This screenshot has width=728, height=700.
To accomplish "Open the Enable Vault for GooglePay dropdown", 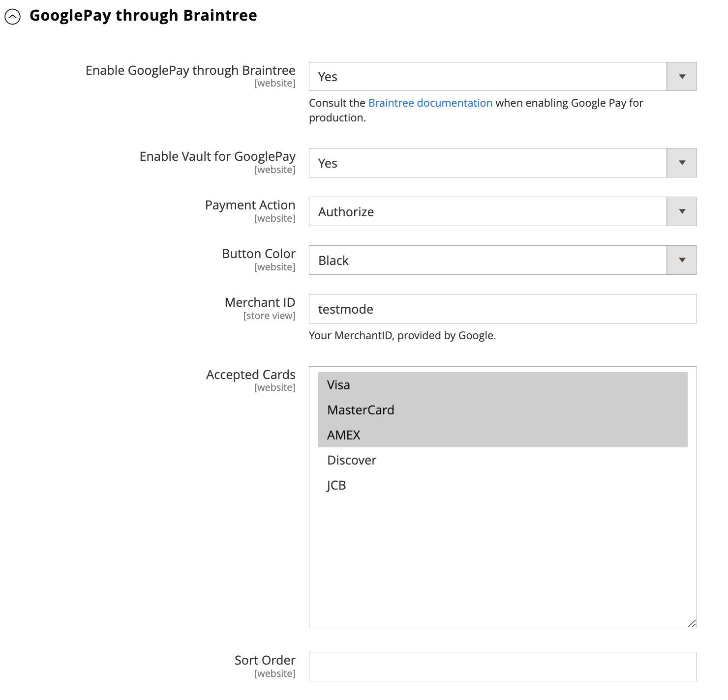I will pyautogui.click(x=487, y=163).
